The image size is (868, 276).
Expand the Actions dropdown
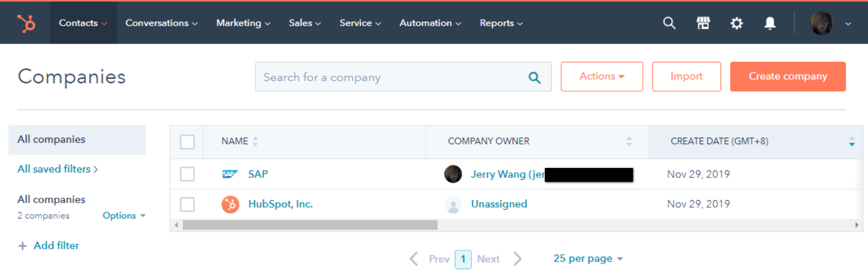pyautogui.click(x=601, y=76)
